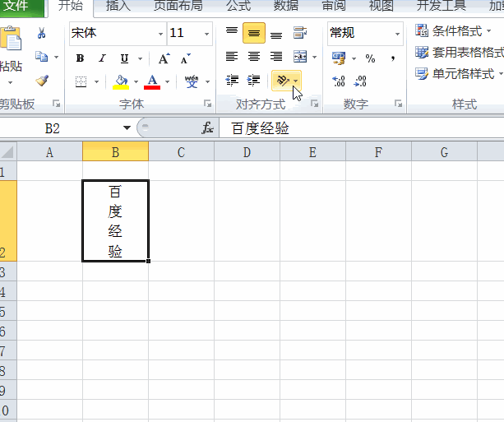Toggle Italic formatting

tap(102, 58)
